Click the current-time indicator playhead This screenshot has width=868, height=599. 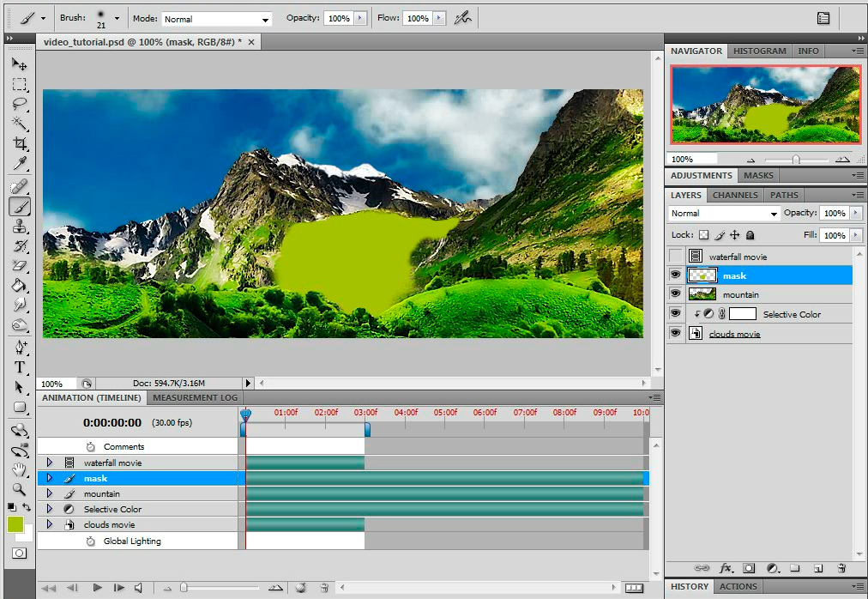tap(246, 414)
